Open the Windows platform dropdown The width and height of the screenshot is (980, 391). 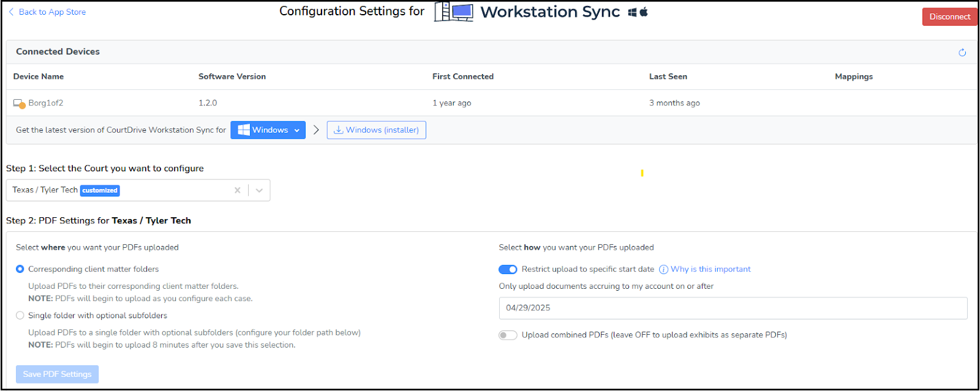[x=268, y=130]
